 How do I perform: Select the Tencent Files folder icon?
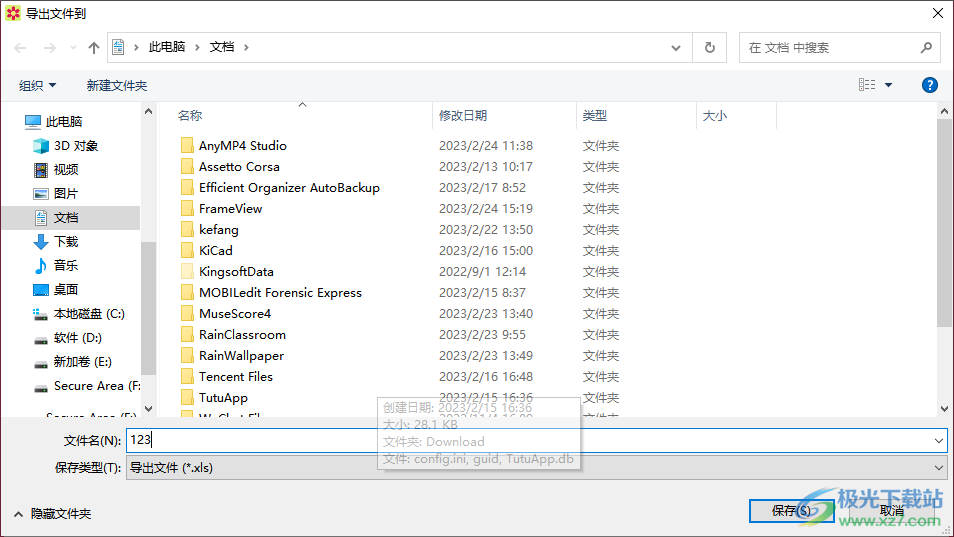click(x=187, y=376)
